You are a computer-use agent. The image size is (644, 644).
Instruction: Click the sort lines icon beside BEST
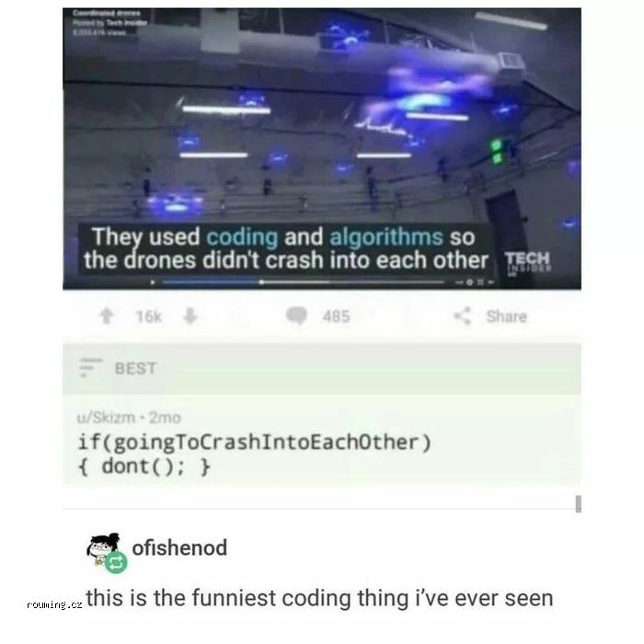pyautogui.click(x=90, y=367)
